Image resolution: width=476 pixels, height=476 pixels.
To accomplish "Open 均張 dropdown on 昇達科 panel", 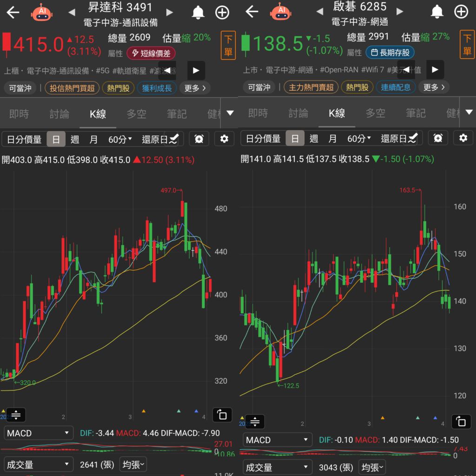I will (133, 464).
